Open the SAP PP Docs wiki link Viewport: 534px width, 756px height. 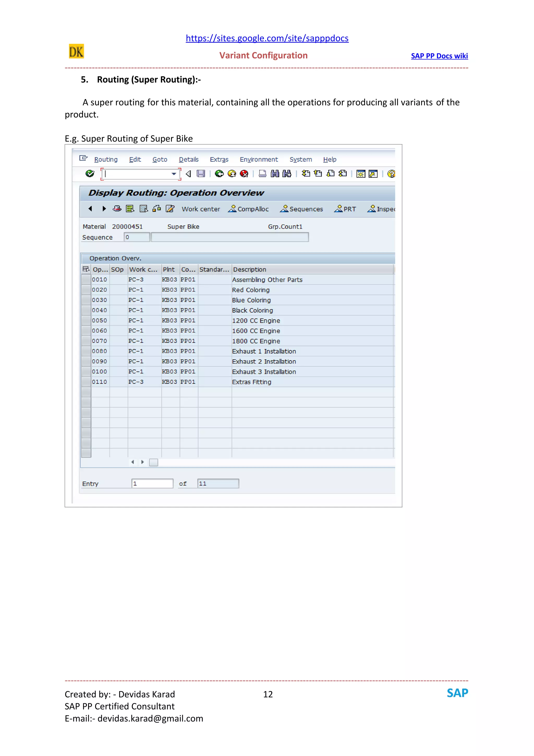tap(439, 56)
